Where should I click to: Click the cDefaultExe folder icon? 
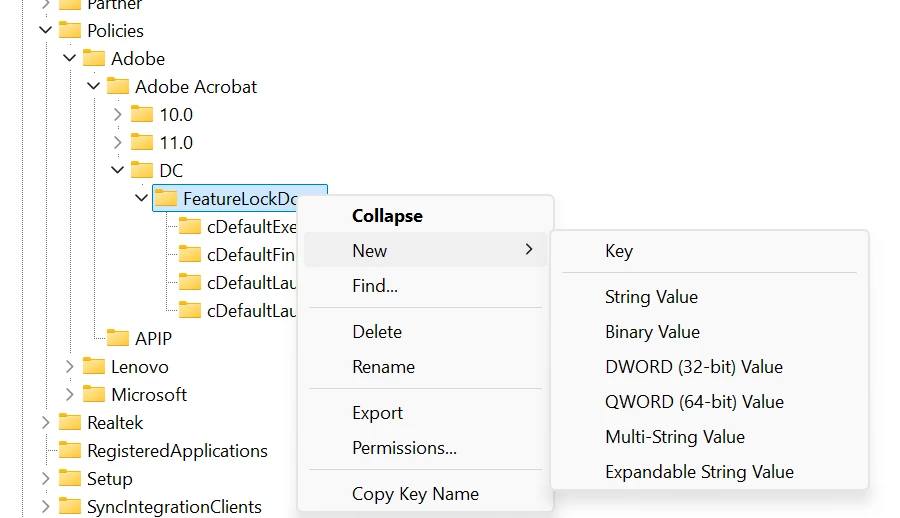190,227
